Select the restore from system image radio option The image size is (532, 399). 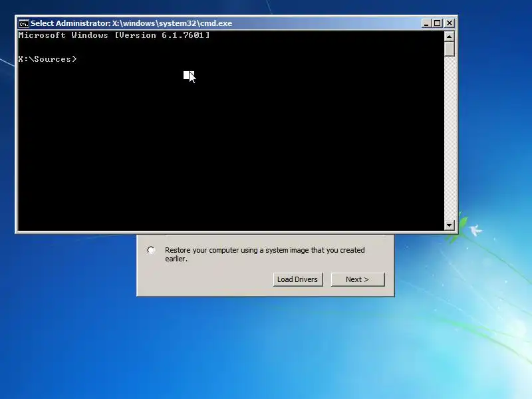[151, 250]
